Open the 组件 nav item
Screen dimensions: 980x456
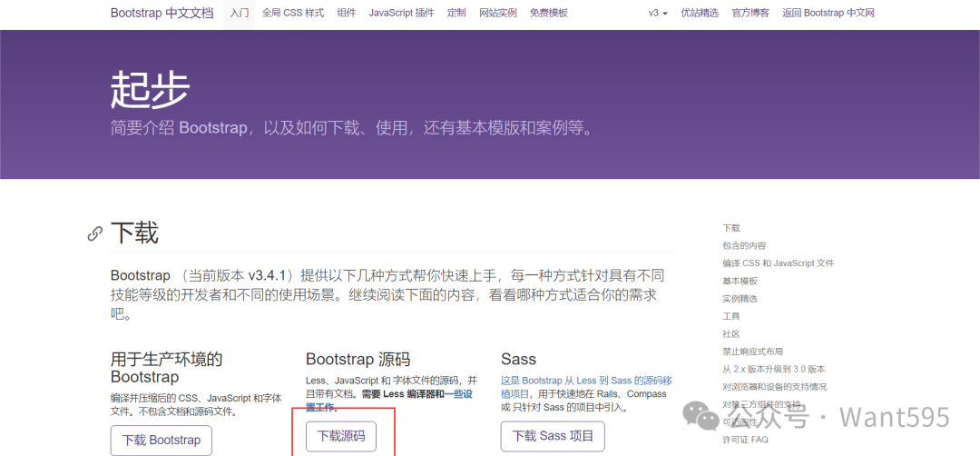click(347, 13)
